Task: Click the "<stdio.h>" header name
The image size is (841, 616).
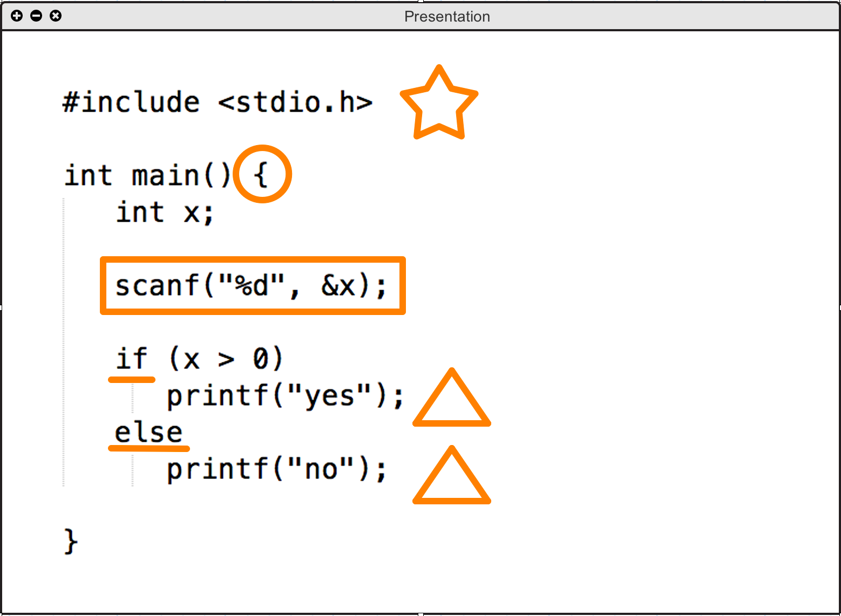Action: tap(295, 102)
